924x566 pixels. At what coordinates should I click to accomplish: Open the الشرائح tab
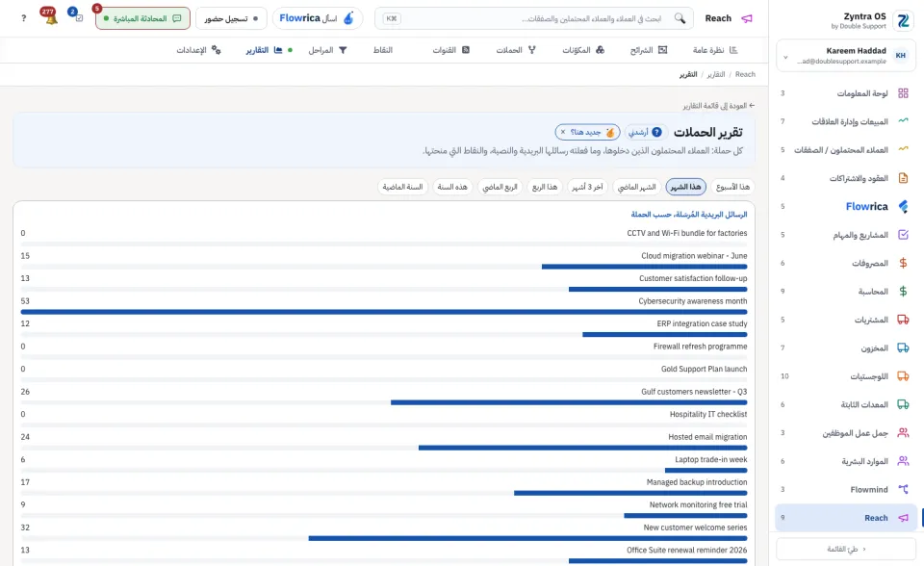point(648,50)
